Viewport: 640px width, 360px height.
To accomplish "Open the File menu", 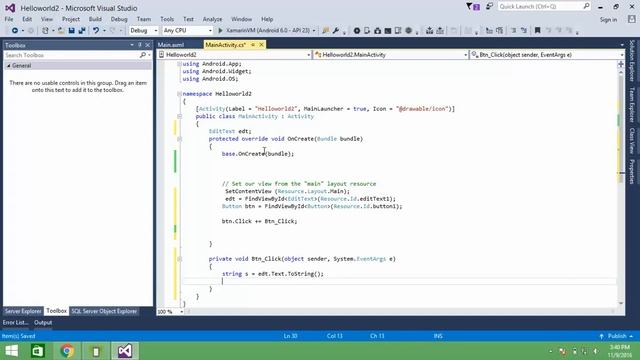I will pyautogui.click(x=9, y=19).
